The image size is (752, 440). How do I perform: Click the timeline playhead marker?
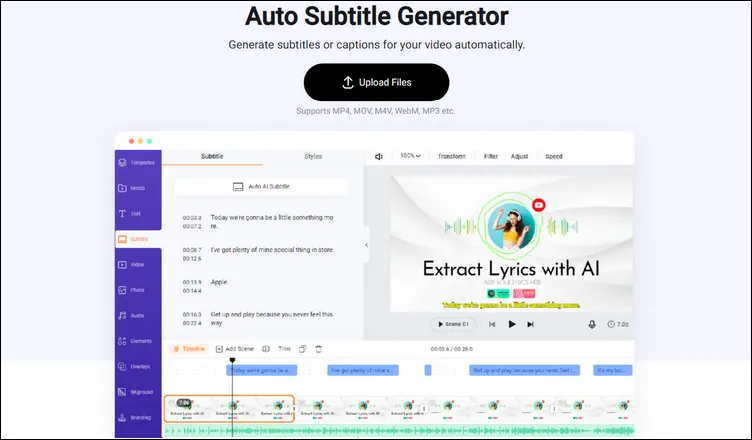(x=232, y=360)
